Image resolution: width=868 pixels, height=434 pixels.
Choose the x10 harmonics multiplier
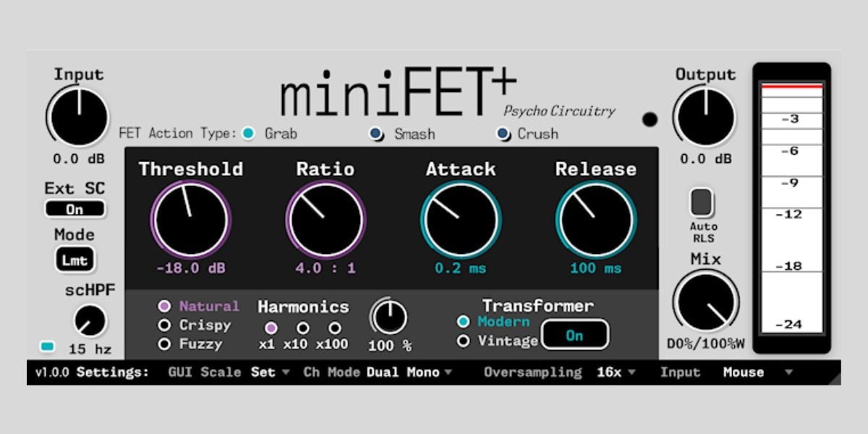click(303, 328)
